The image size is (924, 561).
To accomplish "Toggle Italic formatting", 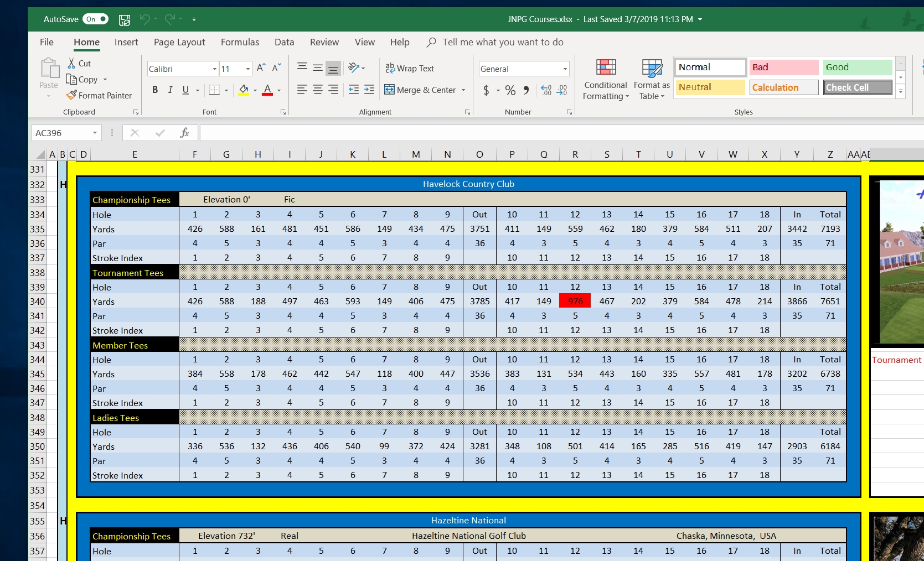I will click(x=171, y=90).
